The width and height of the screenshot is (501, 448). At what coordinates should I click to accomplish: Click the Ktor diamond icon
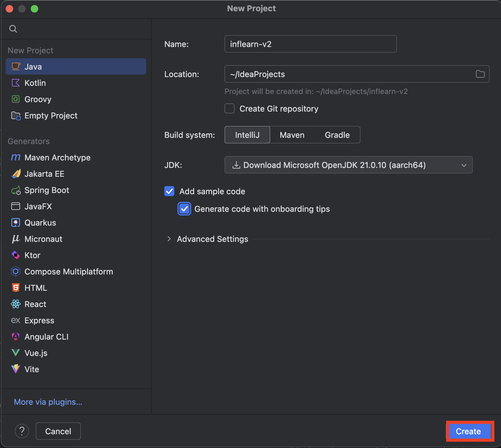[16, 255]
